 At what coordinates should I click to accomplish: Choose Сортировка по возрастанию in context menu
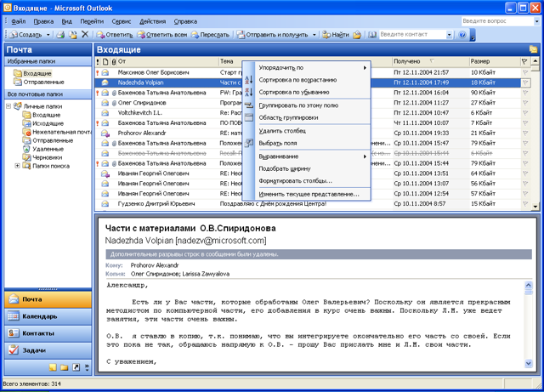coord(307,80)
